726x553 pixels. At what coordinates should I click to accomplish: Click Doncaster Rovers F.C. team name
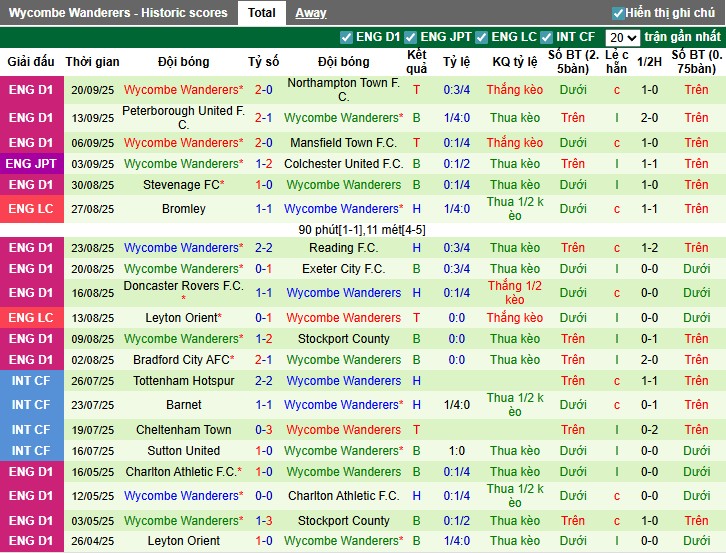[x=183, y=286]
